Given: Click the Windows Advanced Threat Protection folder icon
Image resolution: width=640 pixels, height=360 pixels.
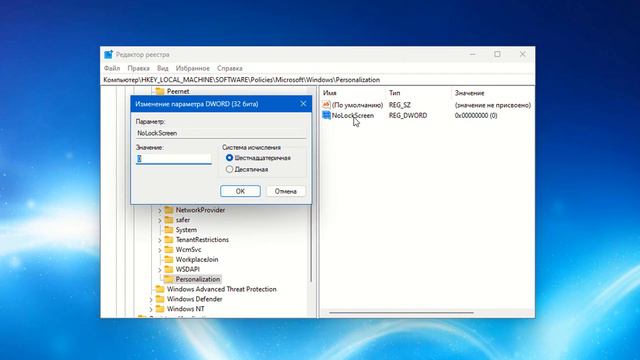Looking at the screenshot, I should [x=160, y=289].
